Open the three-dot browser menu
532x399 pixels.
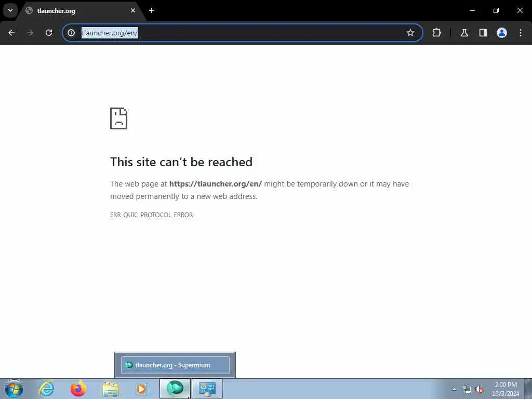(521, 33)
